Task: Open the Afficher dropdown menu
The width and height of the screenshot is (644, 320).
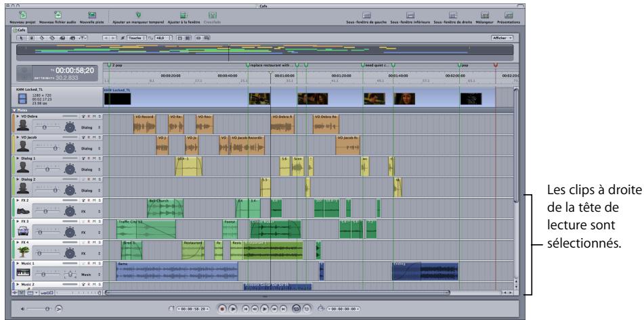Action: pos(502,38)
